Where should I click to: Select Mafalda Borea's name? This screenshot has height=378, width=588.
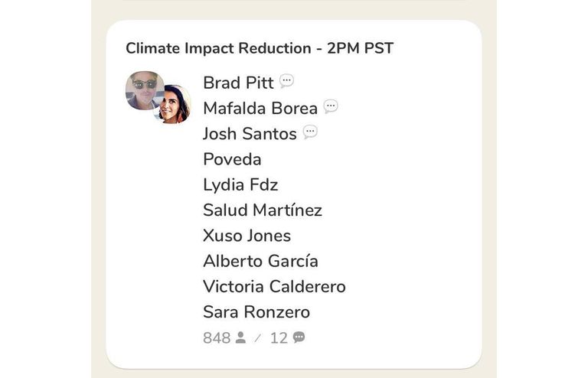click(x=260, y=109)
